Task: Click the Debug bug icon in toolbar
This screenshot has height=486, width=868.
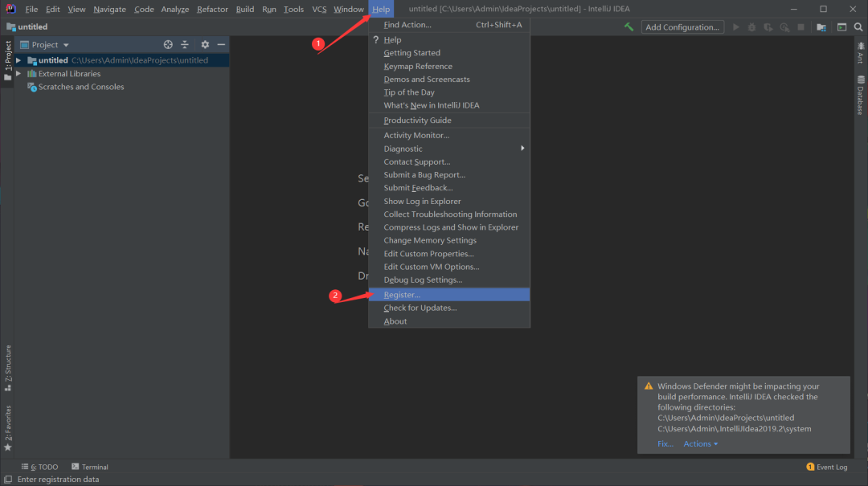Action: pyautogui.click(x=751, y=27)
